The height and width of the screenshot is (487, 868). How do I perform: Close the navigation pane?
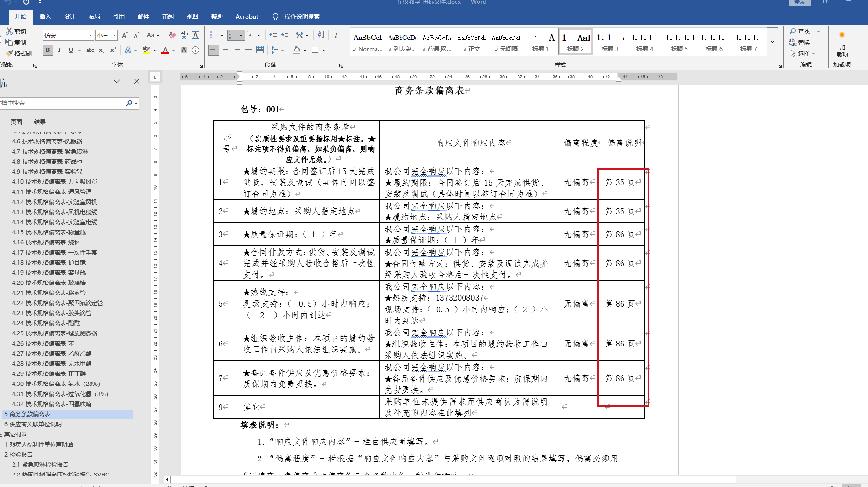tap(137, 81)
